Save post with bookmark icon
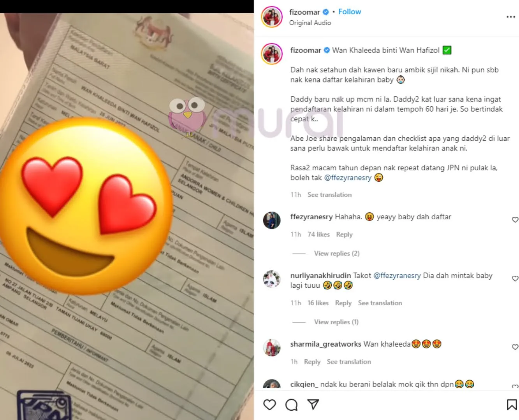Screen dimensions: 519x420 (512, 405)
